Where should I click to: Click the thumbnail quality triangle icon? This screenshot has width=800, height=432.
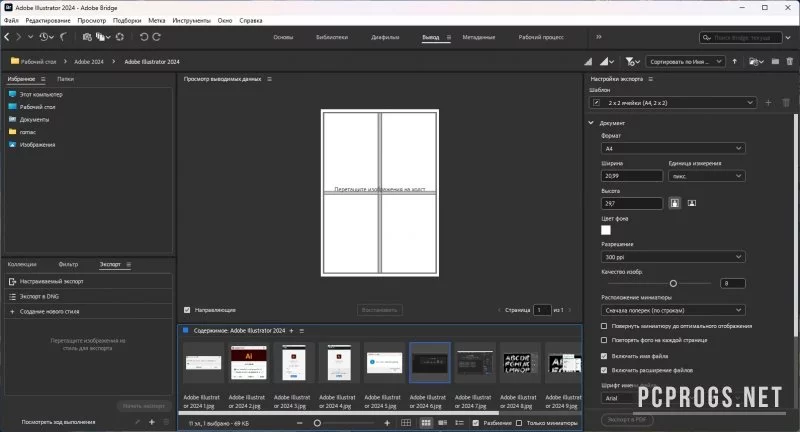point(588,62)
